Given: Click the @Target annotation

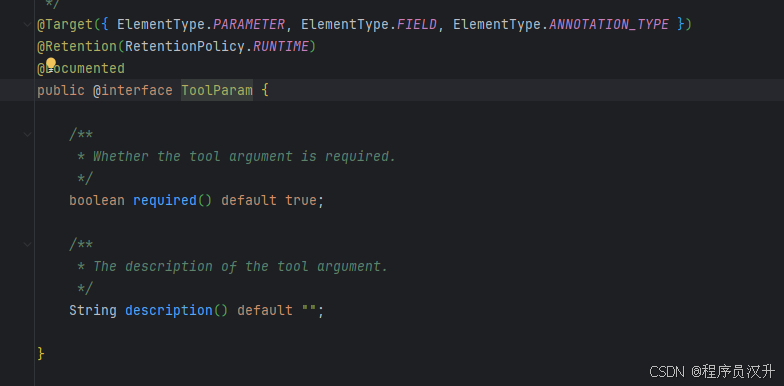Looking at the screenshot, I should click(65, 24).
